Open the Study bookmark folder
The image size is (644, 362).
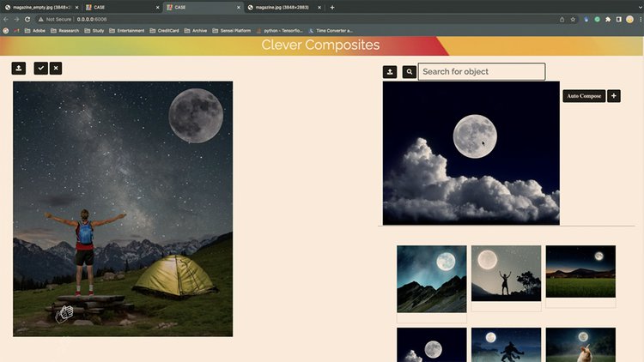point(93,30)
